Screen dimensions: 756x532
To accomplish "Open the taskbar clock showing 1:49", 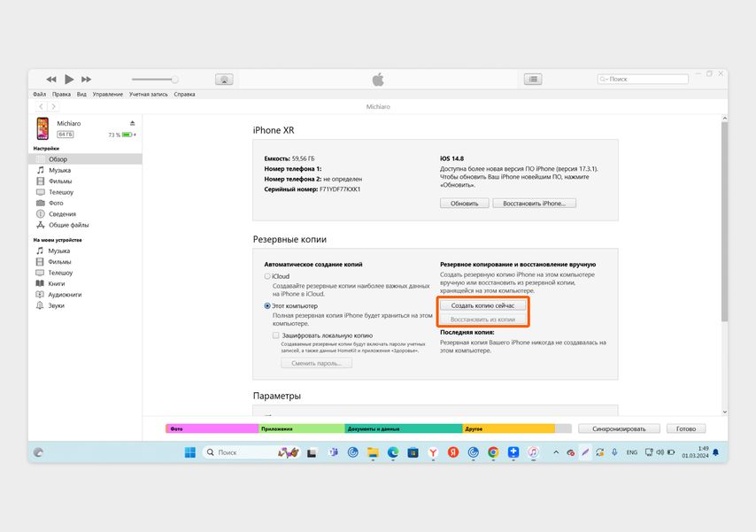I will point(695,452).
